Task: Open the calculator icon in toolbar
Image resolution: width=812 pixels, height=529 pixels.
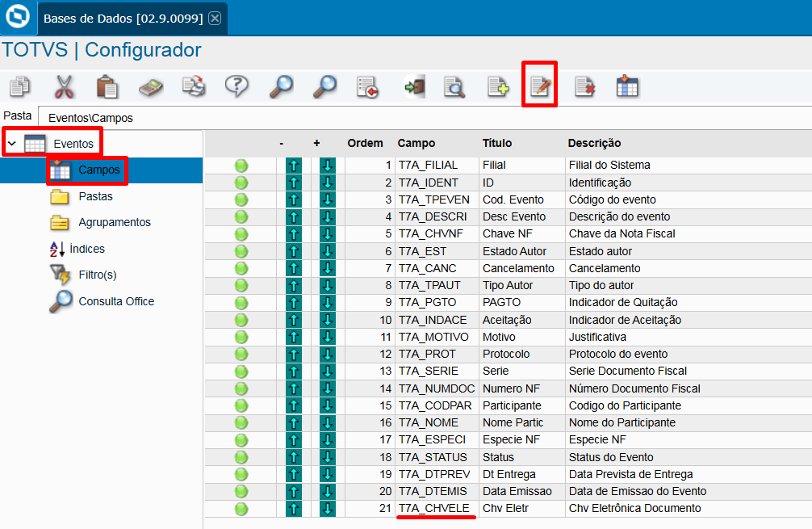Action: pyautogui.click(x=151, y=87)
